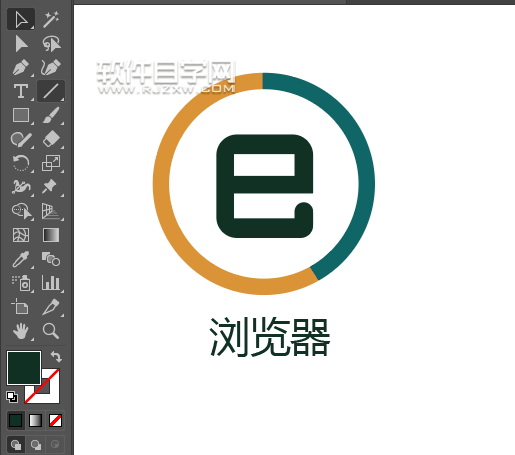Swap fill and stroke colors
Viewport: 515px width, 455px height.
click(x=56, y=357)
